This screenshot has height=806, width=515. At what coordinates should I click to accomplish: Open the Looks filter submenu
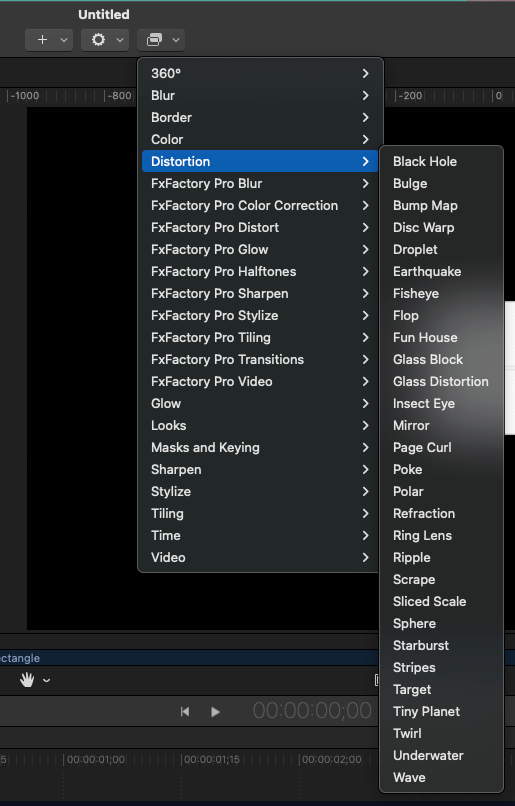tap(260, 426)
